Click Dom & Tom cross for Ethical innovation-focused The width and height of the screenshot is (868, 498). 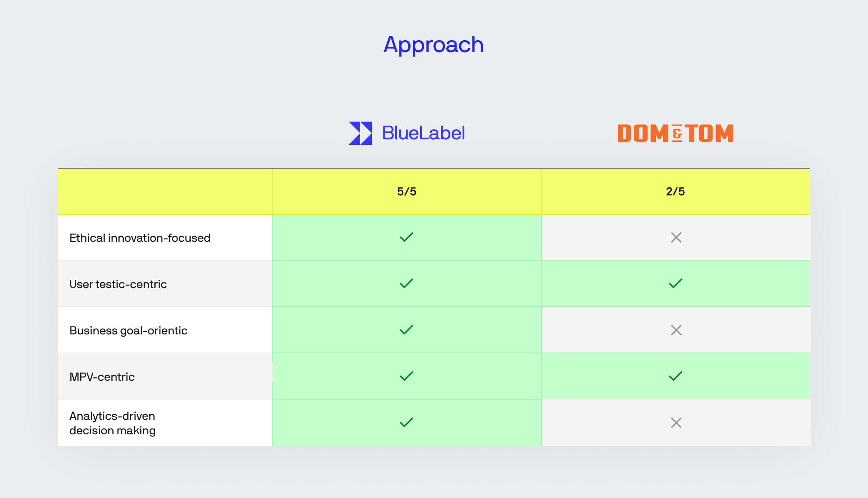676,237
